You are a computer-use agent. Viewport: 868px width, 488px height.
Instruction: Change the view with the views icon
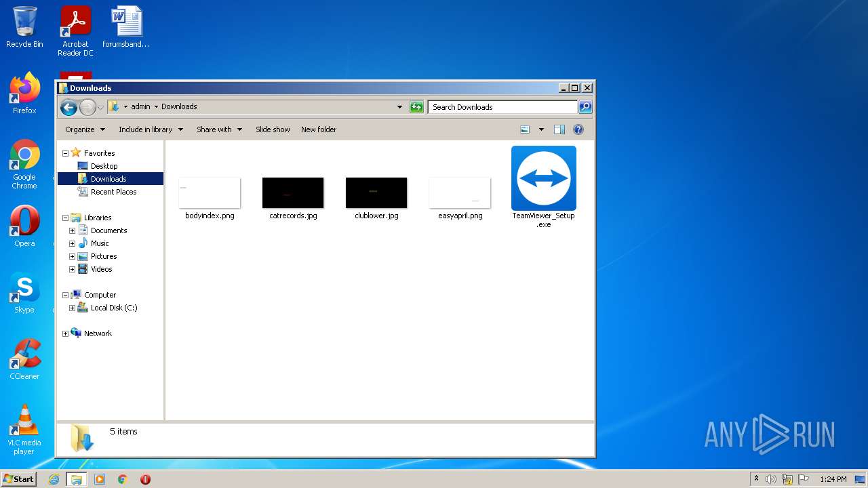pos(525,129)
